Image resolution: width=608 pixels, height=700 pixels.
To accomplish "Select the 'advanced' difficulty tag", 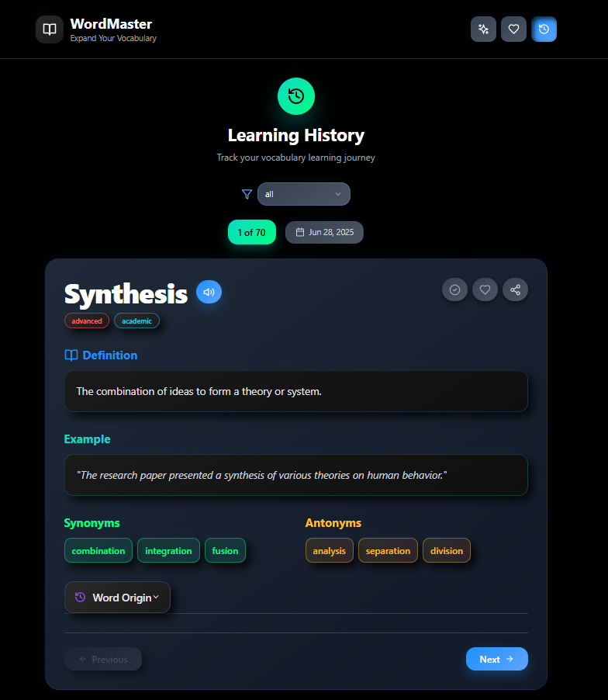I will pyautogui.click(x=87, y=321).
